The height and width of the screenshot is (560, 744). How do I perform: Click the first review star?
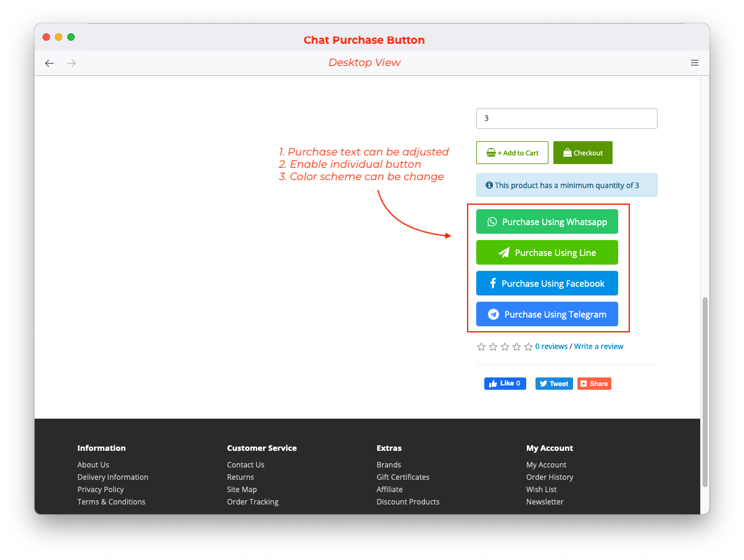tap(481, 347)
